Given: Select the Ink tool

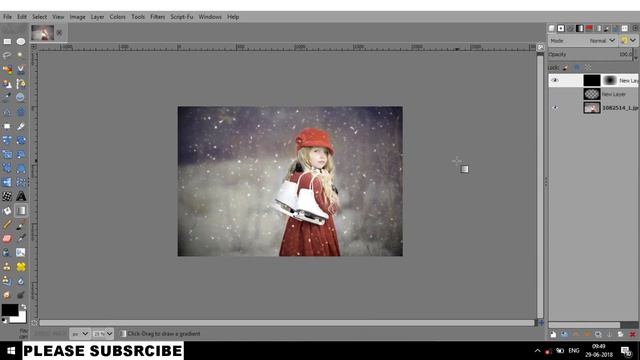Looking at the screenshot, I should 7,253.
